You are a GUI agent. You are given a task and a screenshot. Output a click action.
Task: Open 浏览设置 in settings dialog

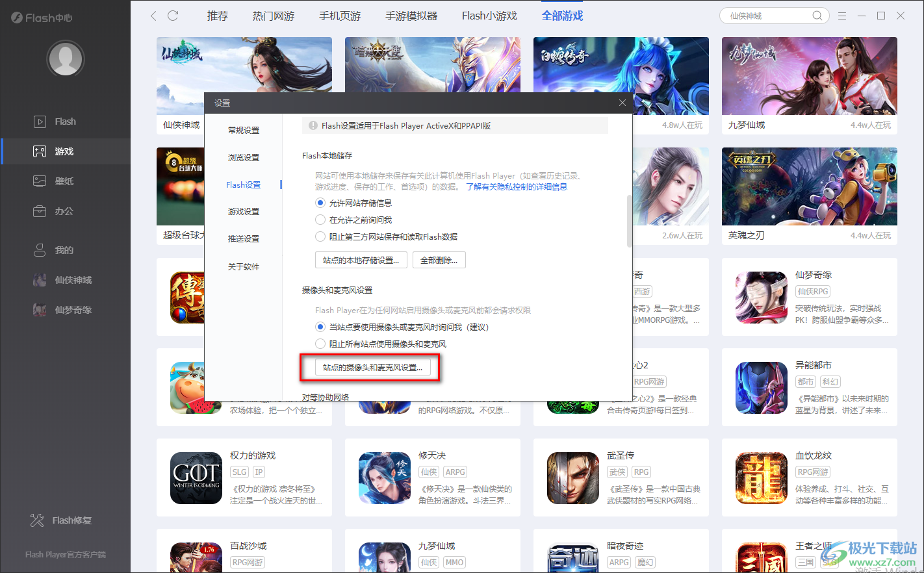tap(244, 158)
